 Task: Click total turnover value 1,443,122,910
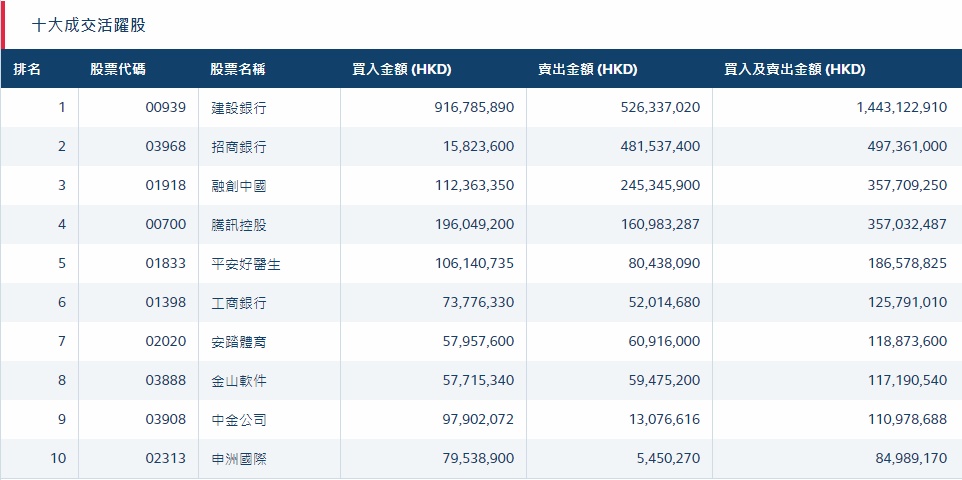click(x=901, y=108)
